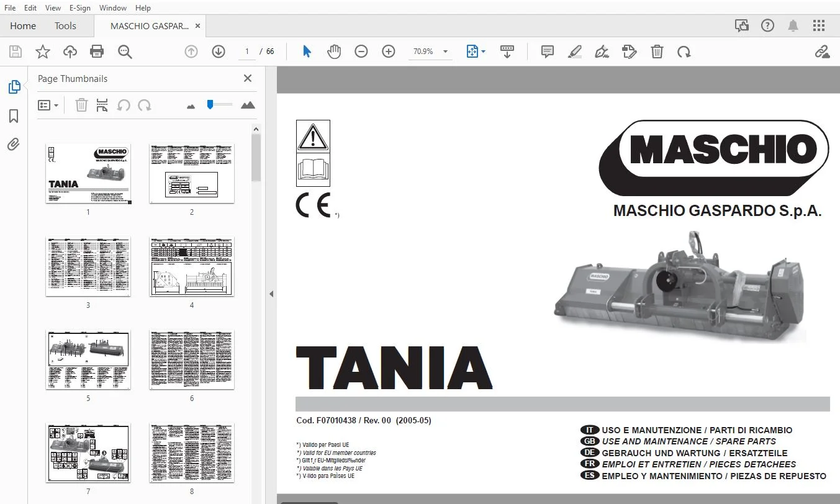Go to next page arrow
840x504 pixels.
coord(219,52)
